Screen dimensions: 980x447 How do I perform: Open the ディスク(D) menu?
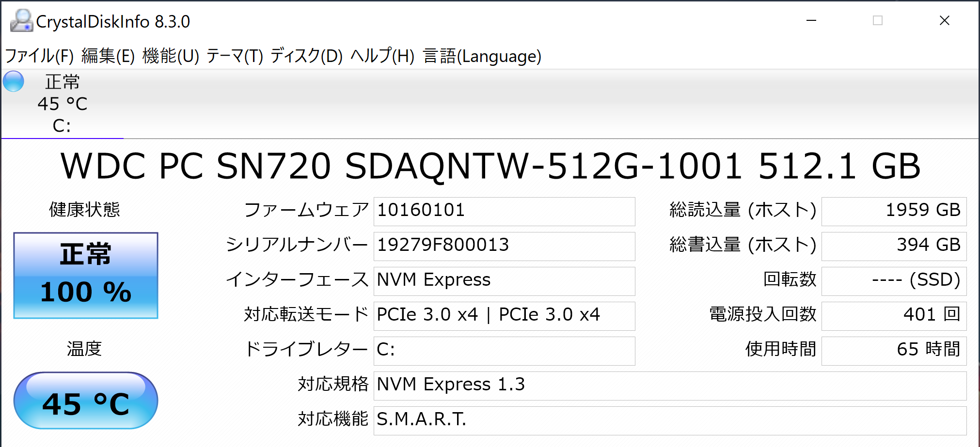pyautogui.click(x=306, y=56)
